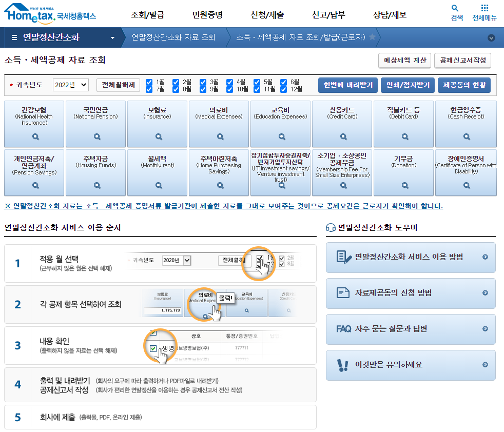Screen dimensions: 504x432
Task: Open the ※ 연말정산간소화 자료는 notice link
Action: tap(223, 206)
